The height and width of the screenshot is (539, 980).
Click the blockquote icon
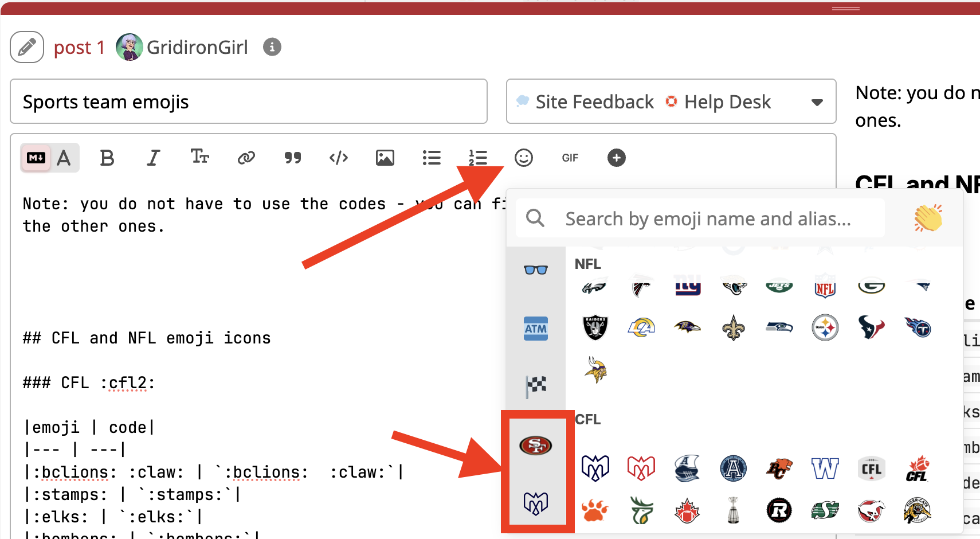292,158
